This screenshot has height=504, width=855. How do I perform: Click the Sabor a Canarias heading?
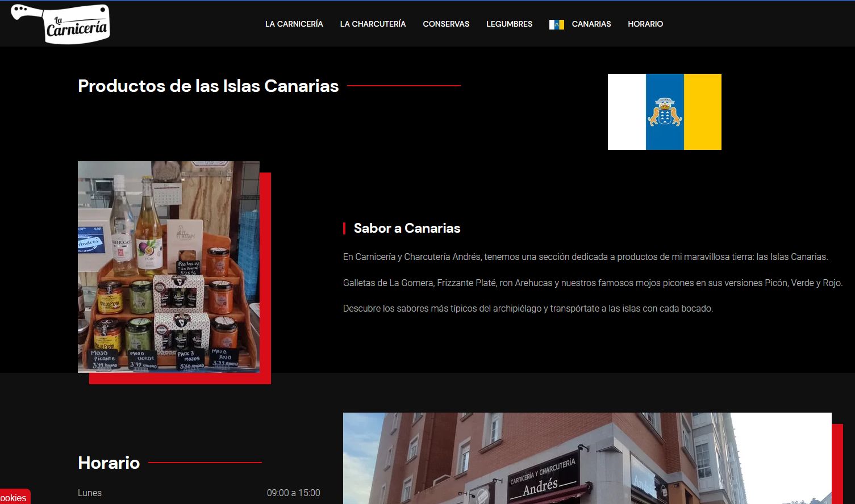pyautogui.click(x=407, y=228)
